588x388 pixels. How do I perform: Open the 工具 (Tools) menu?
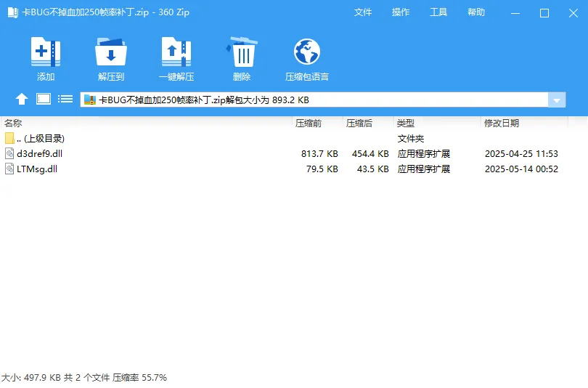tap(438, 12)
